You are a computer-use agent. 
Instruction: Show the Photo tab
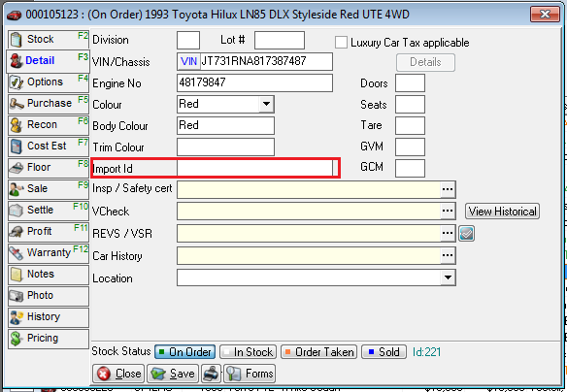49,295
